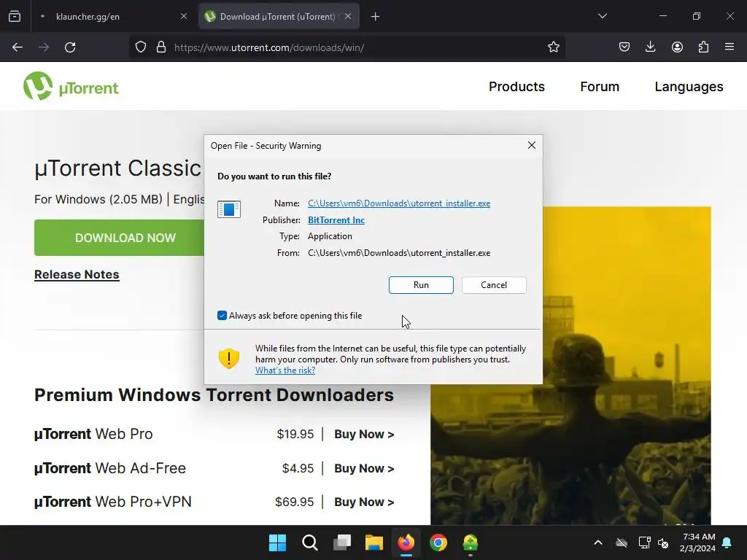The image size is (747, 560).
Task: Open Firefox account icon
Action: click(677, 47)
